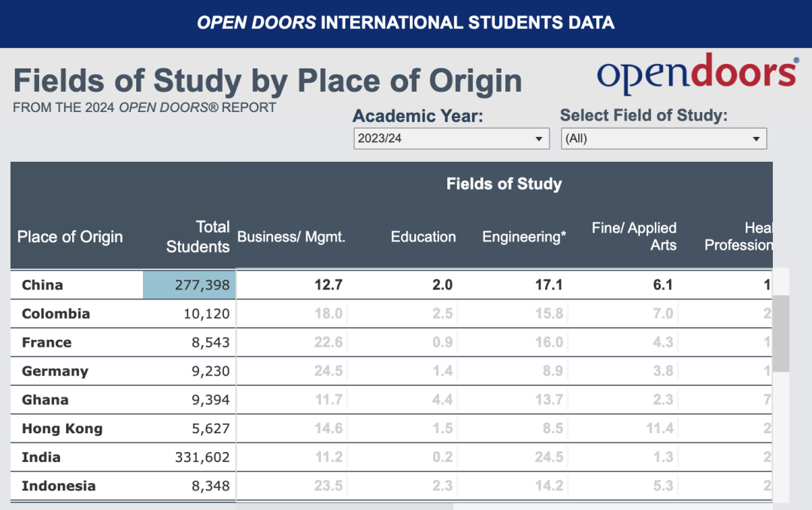The width and height of the screenshot is (812, 510).
Task: Open the Academic Year dropdown
Action: 451,138
